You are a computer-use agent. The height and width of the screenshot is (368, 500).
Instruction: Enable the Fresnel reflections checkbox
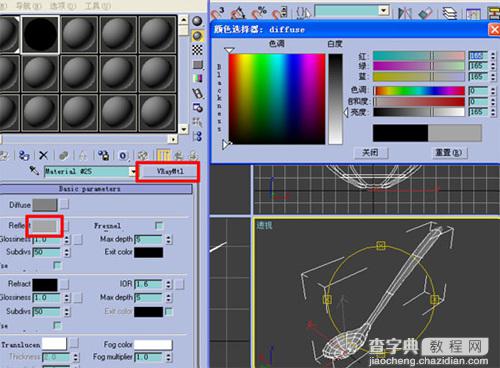tap(159, 226)
